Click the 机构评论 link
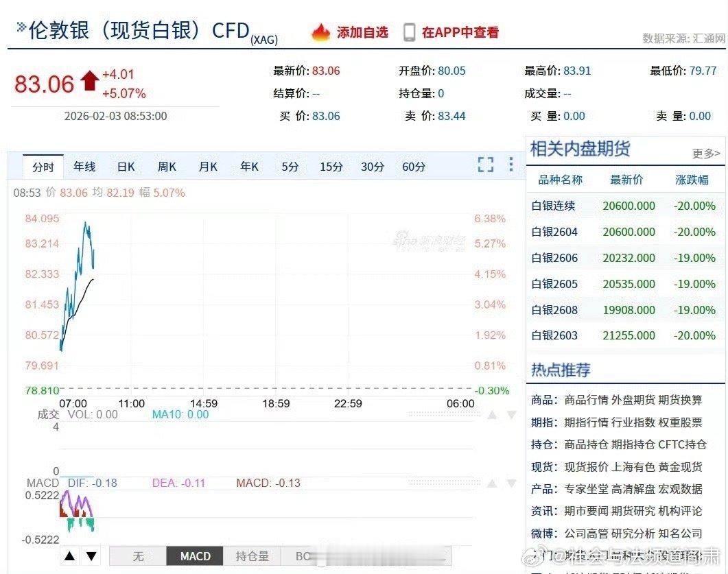Viewport: 728px width, 574px height. [680, 512]
